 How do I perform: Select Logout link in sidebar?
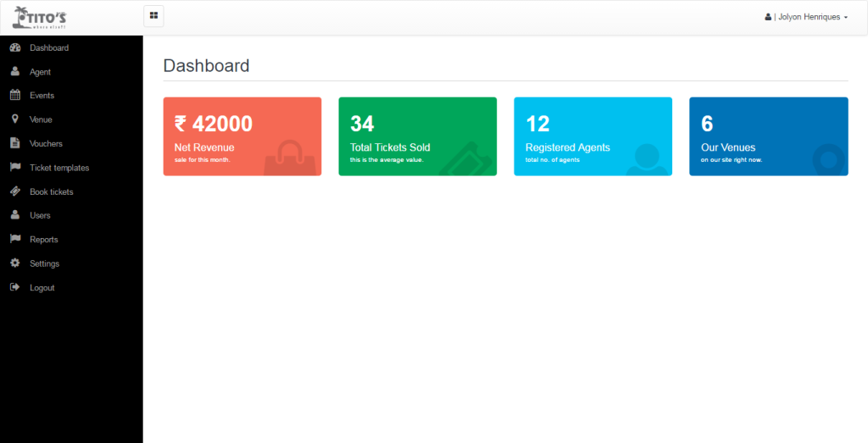point(42,288)
